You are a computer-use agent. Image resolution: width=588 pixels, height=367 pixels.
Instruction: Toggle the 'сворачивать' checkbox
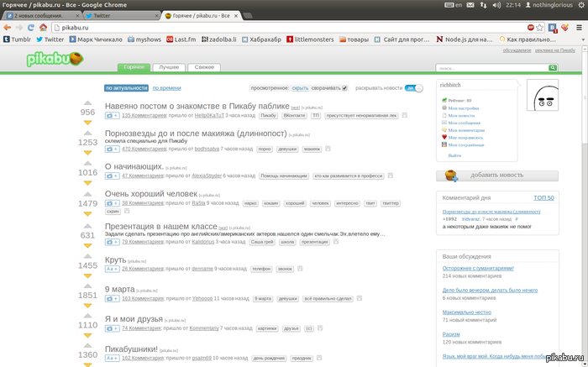point(344,87)
